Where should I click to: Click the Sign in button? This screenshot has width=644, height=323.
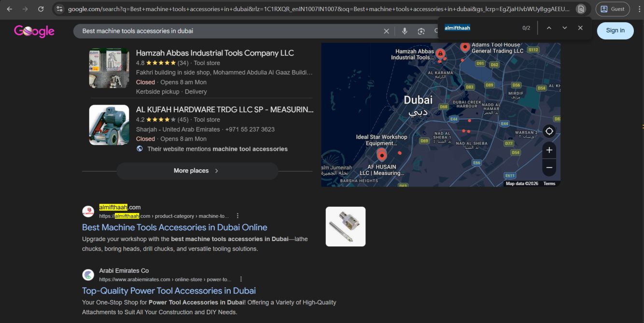coord(615,30)
